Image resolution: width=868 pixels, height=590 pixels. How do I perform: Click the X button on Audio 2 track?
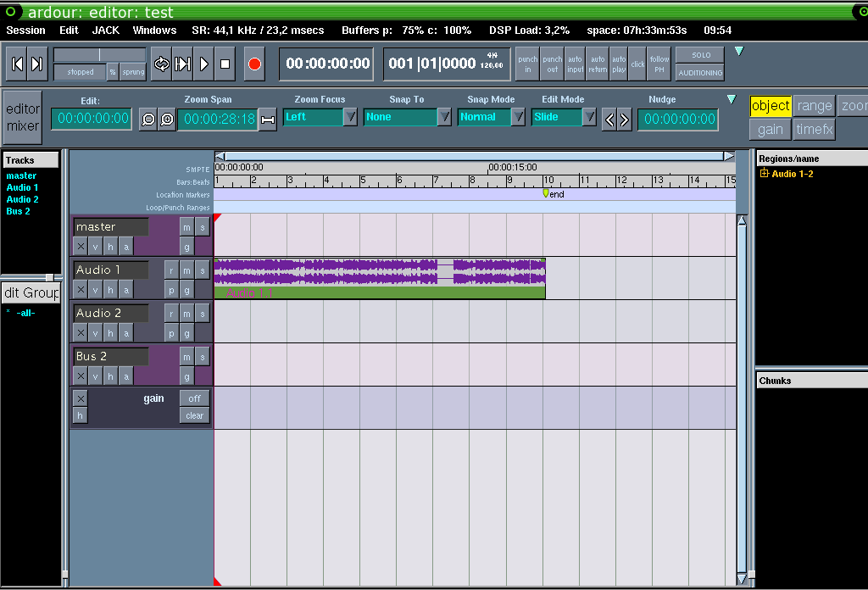pyautogui.click(x=81, y=333)
